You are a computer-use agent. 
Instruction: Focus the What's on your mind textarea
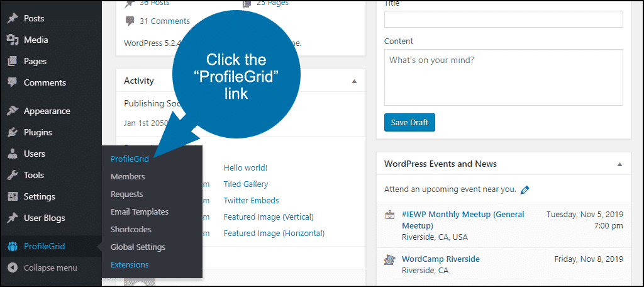pos(504,77)
